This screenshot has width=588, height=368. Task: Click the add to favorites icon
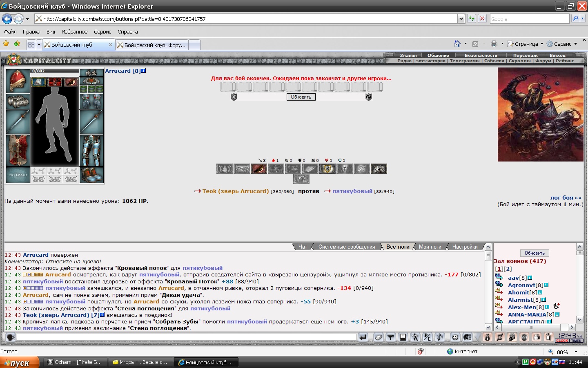point(17,43)
